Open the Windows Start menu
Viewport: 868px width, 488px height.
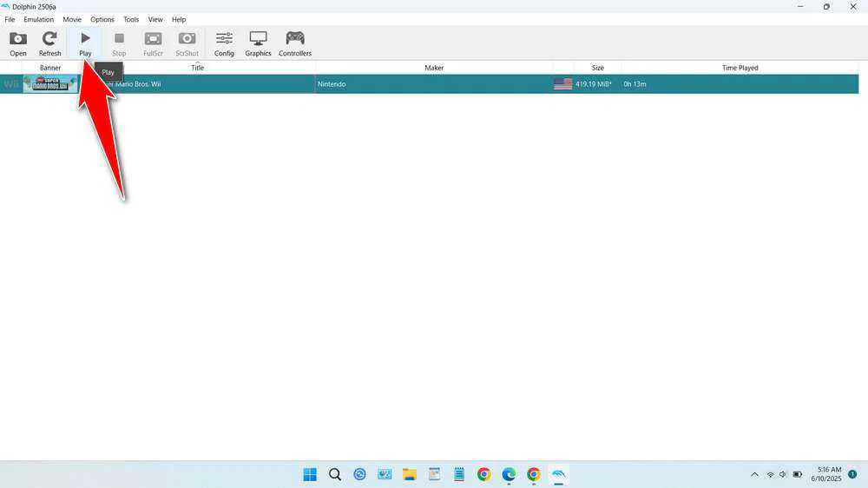coord(310,474)
